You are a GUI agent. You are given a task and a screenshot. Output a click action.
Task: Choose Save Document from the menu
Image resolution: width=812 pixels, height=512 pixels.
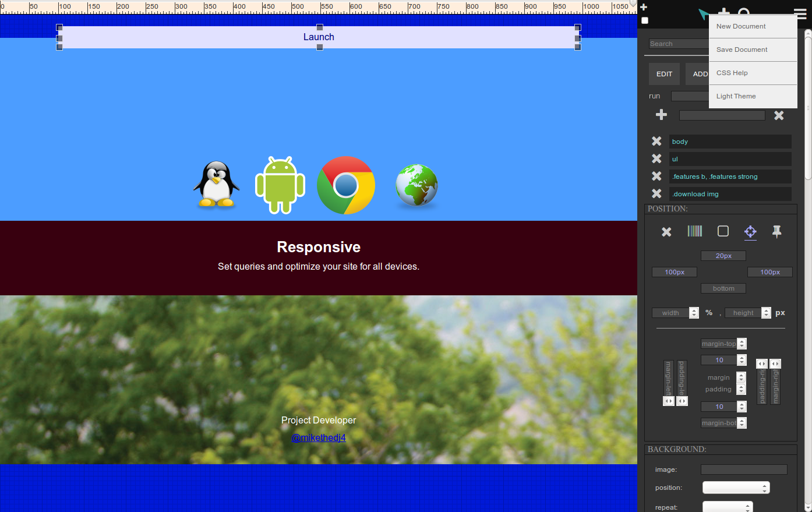point(741,50)
